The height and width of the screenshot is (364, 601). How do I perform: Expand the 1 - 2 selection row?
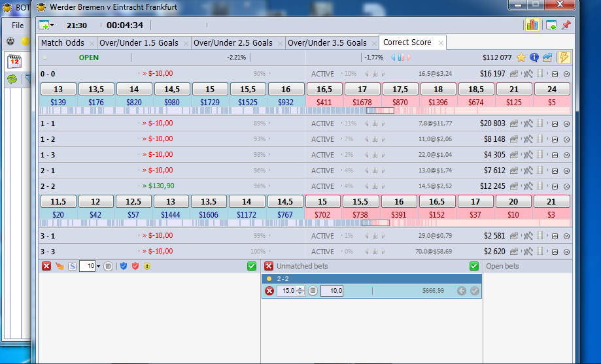coord(555,139)
